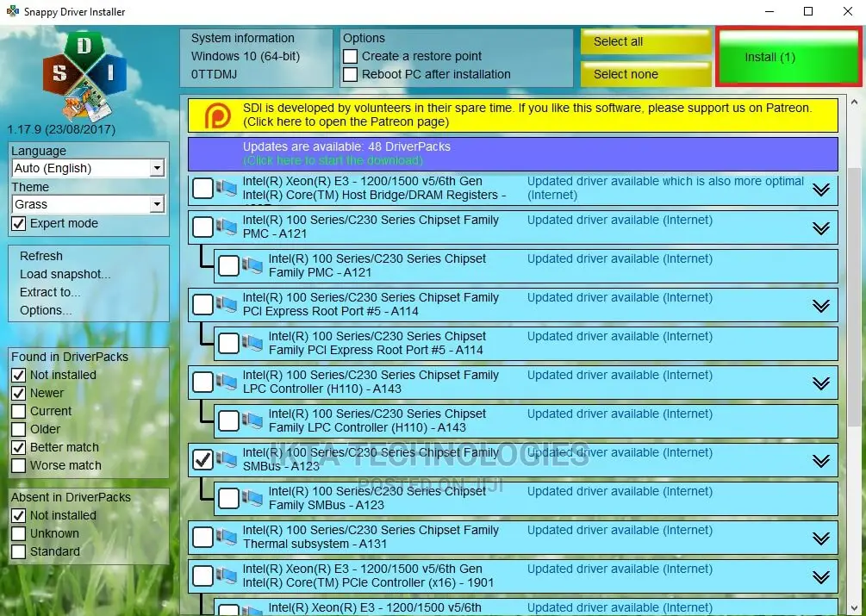This screenshot has width=866, height=616.
Task: Click Refresh in the side menu
Action: tap(41, 256)
